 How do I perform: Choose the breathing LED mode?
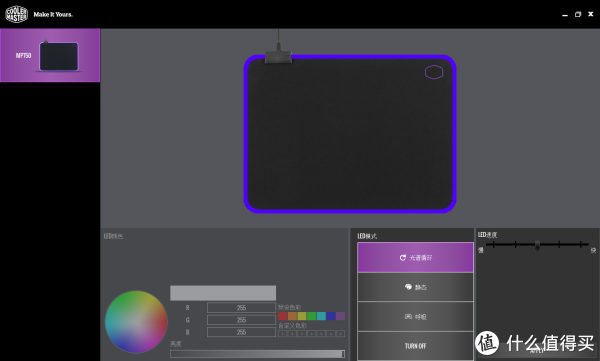pos(415,317)
